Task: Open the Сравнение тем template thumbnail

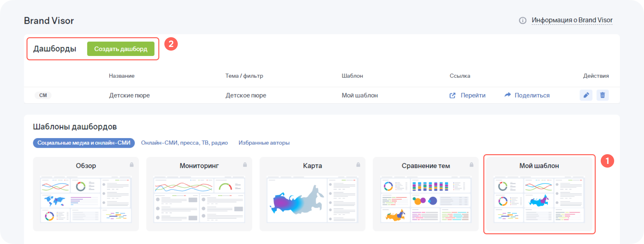Action: 426,199
